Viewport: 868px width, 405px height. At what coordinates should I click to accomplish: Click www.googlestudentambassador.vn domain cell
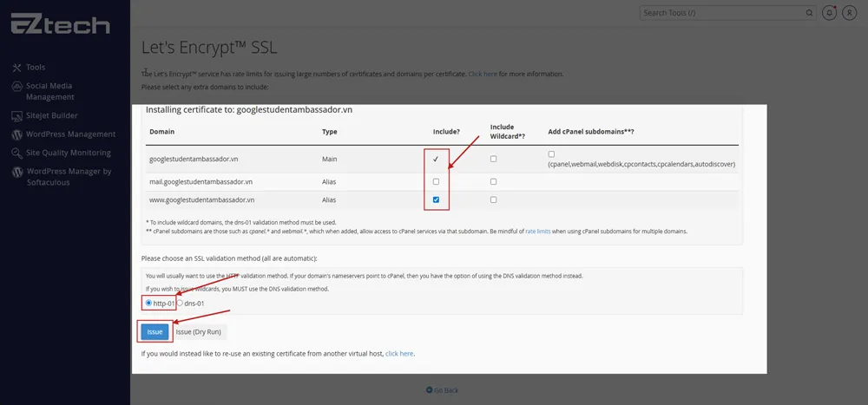pyautogui.click(x=202, y=199)
